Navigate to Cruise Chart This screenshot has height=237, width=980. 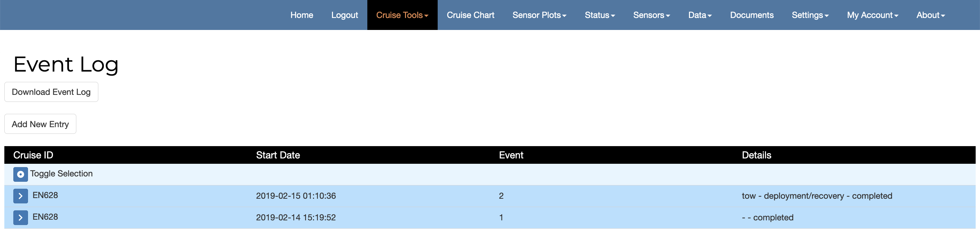pyautogui.click(x=470, y=15)
